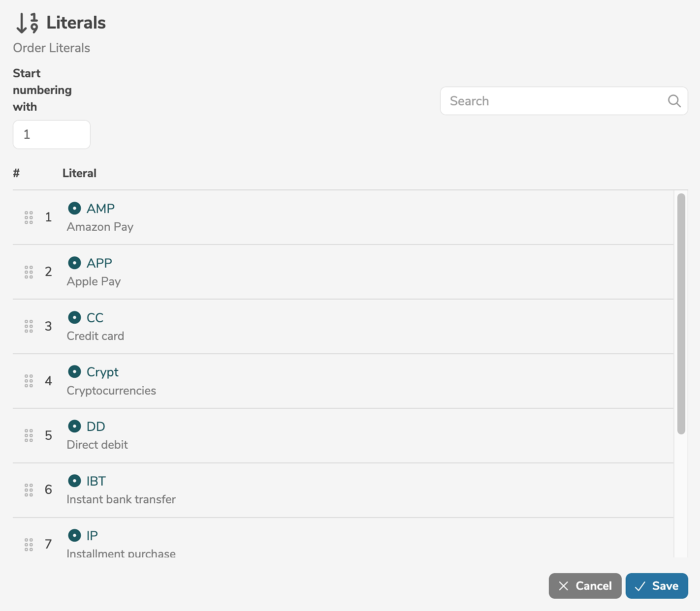Click the Literal column header

(79, 173)
